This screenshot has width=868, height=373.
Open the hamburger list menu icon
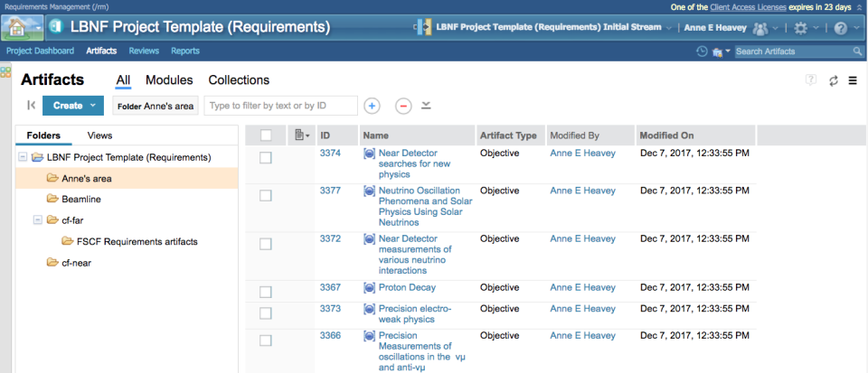point(853,81)
